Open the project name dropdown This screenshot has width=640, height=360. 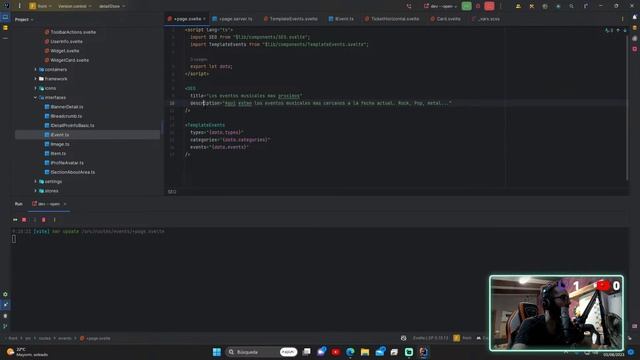pos(40,6)
